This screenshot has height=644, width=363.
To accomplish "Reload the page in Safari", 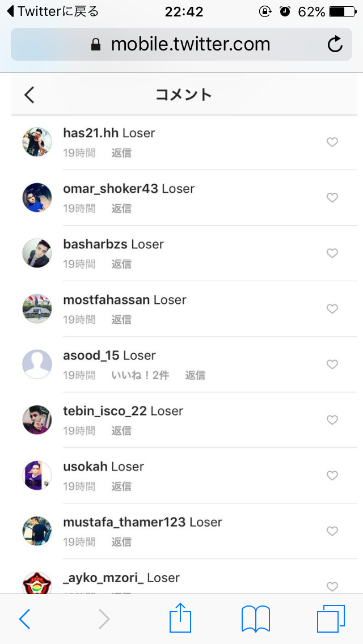I will click(x=335, y=44).
